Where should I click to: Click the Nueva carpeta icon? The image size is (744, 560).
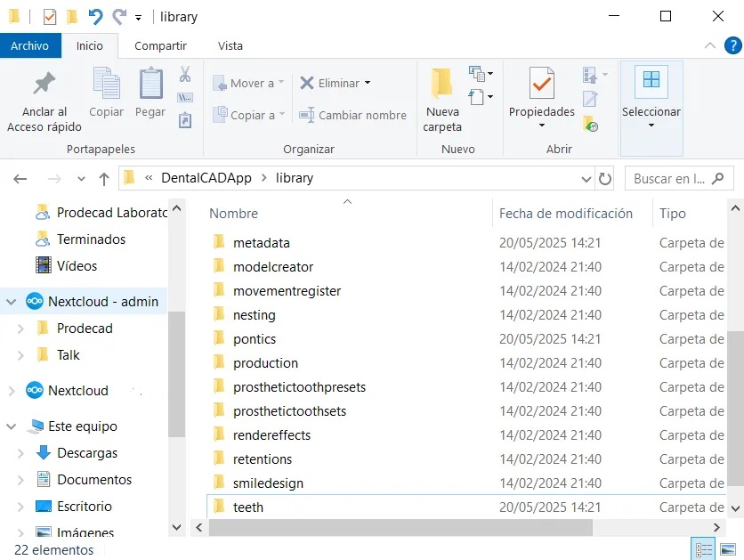pyautogui.click(x=441, y=85)
